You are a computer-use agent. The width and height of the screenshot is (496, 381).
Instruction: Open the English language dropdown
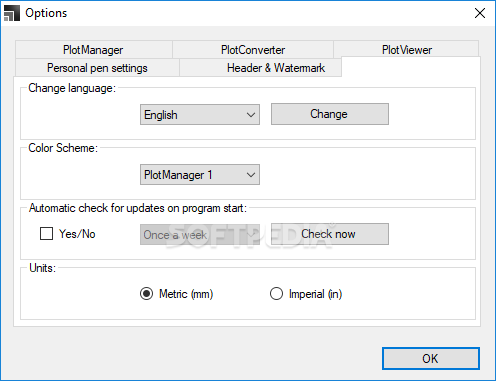click(200, 115)
